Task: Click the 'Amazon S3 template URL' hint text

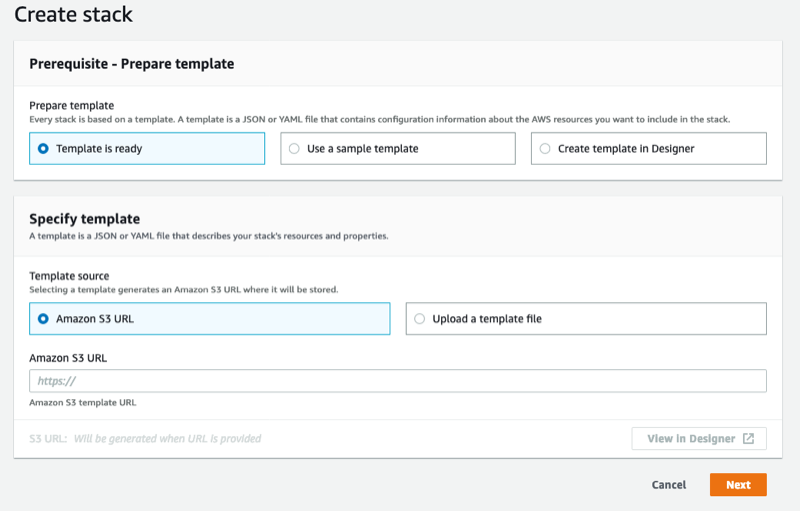Action: [x=83, y=402]
